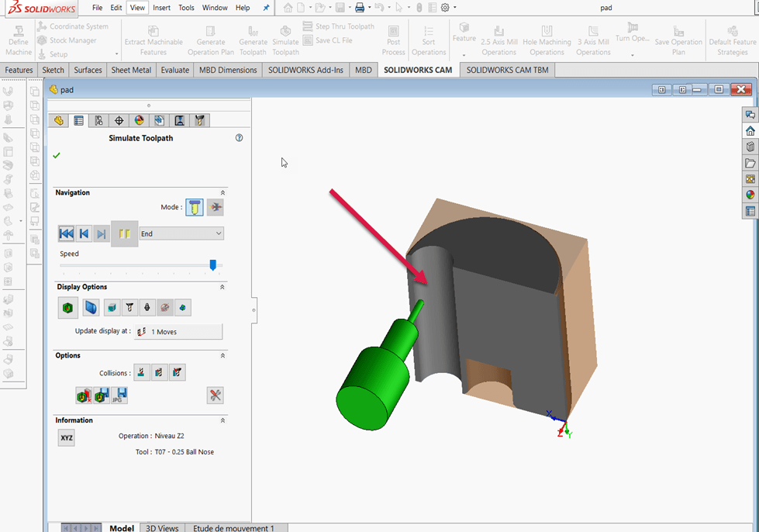759x532 pixels.
Task: Open the PropertyManager panel tab
Action: 78,120
